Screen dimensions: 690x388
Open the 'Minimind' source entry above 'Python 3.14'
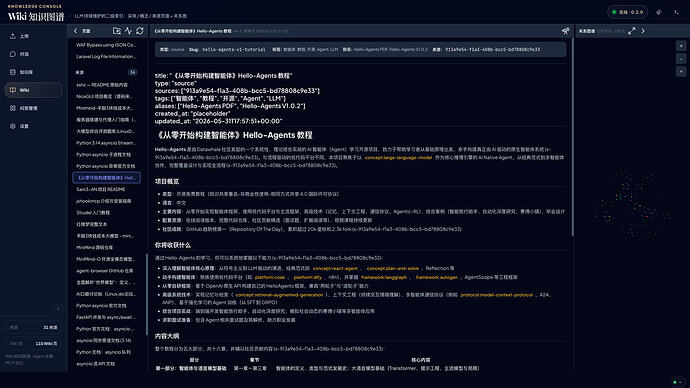click(x=106, y=108)
